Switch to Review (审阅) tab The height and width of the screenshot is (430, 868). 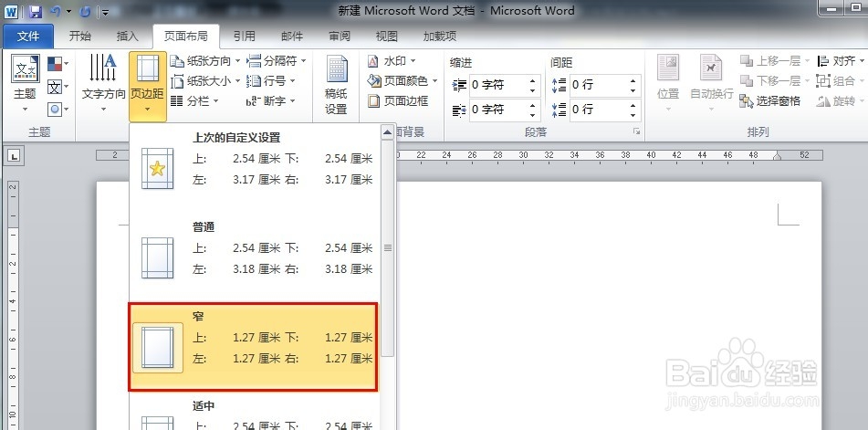pos(340,37)
